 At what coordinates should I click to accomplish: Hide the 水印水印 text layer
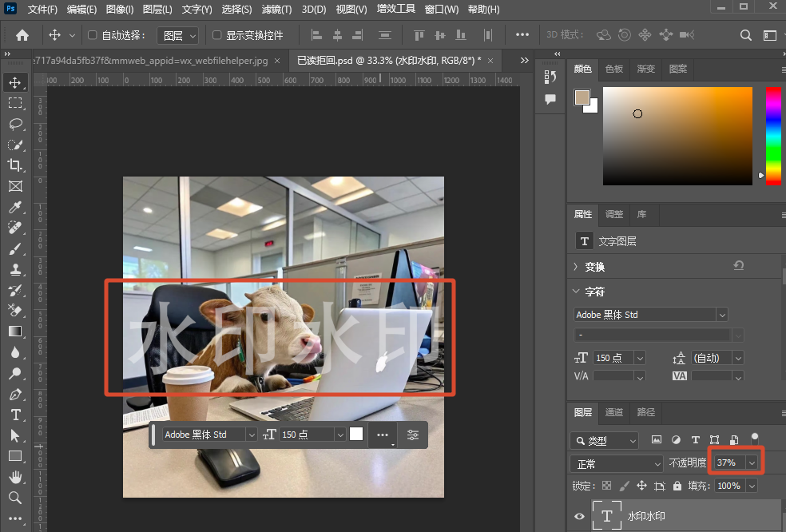(579, 516)
